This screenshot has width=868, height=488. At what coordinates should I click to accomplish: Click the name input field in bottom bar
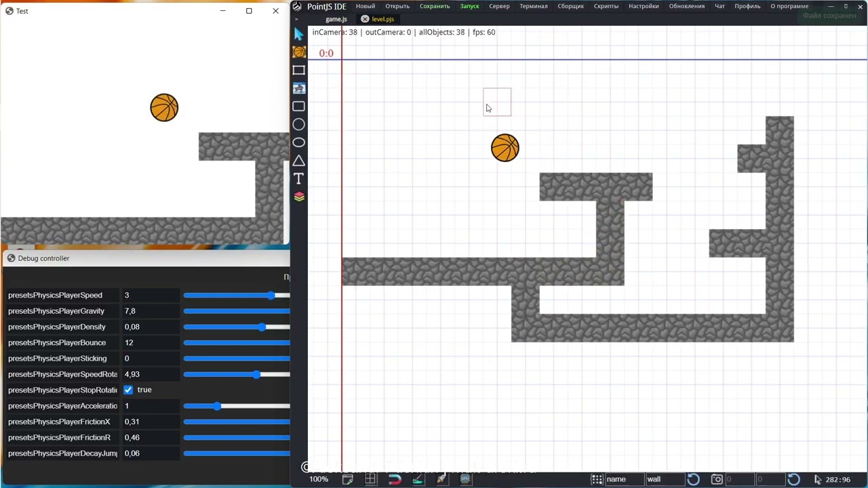624,479
